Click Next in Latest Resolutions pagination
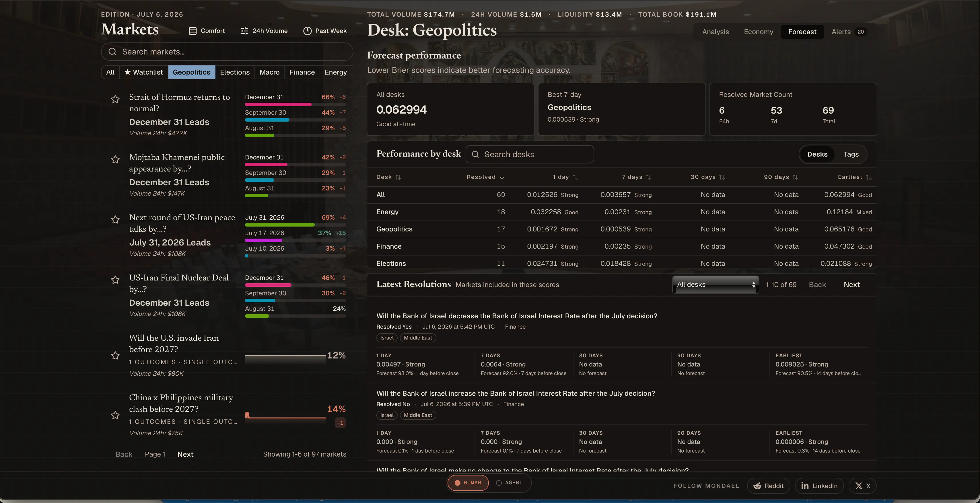The height and width of the screenshot is (503, 980). (x=851, y=285)
